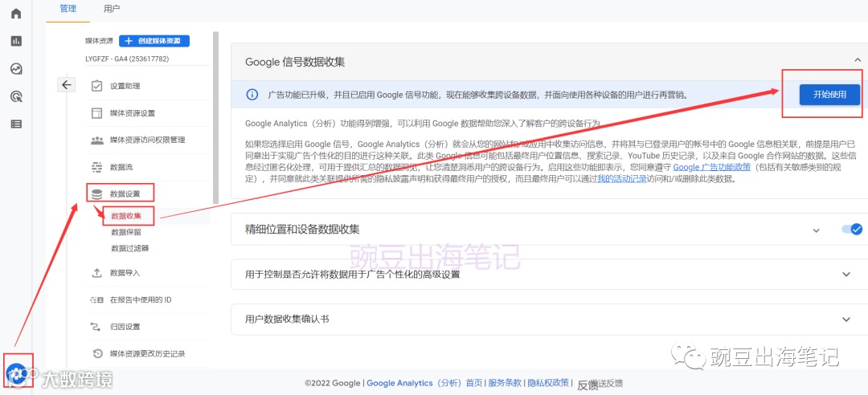Open 媒体资源设置 menu item
The image size is (868, 395).
(x=133, y=113)
